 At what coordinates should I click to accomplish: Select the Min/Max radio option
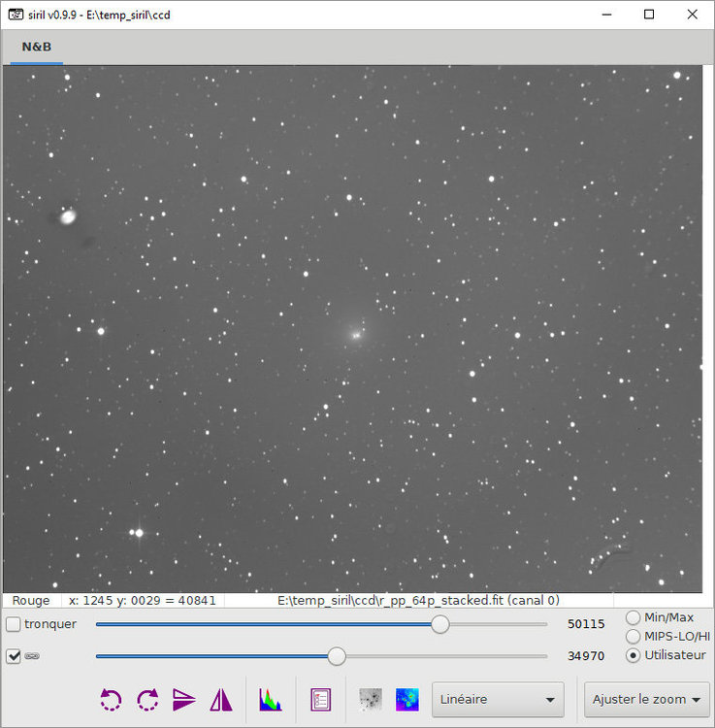point(633,617)
